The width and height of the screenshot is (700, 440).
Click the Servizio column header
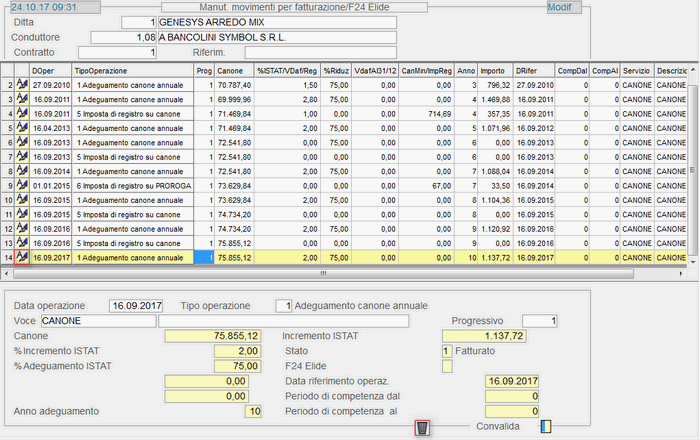tap(637, 71)
